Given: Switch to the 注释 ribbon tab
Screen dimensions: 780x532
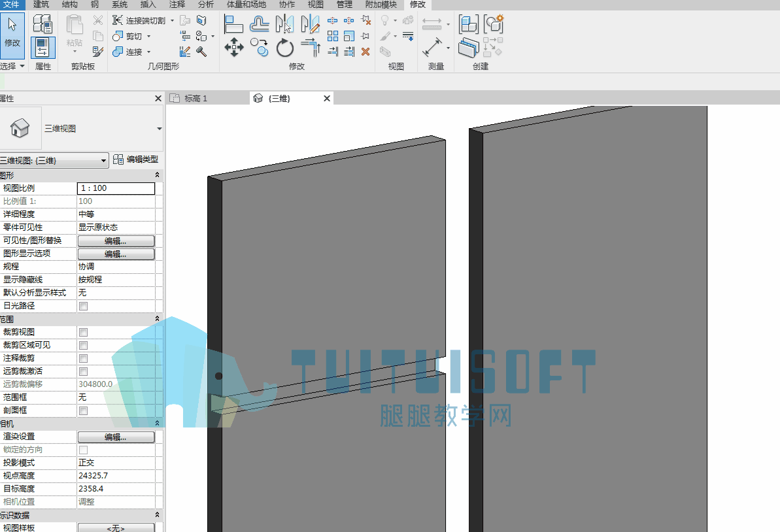Looking at the screenshot, I should (177, 5).
